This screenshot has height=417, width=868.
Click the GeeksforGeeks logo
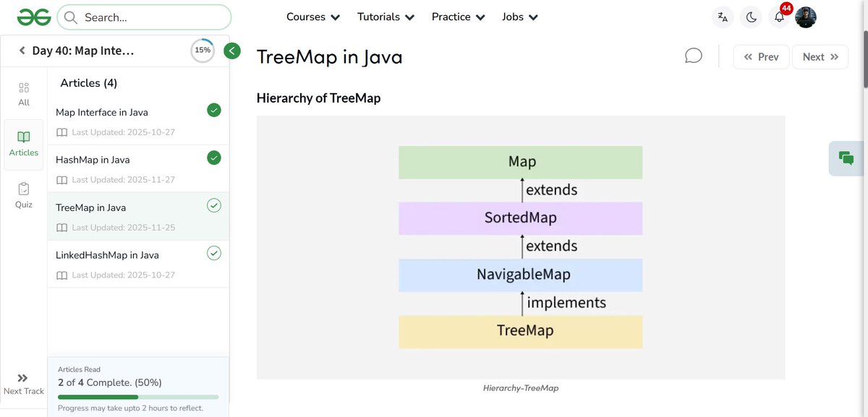(x=33, y=16)
